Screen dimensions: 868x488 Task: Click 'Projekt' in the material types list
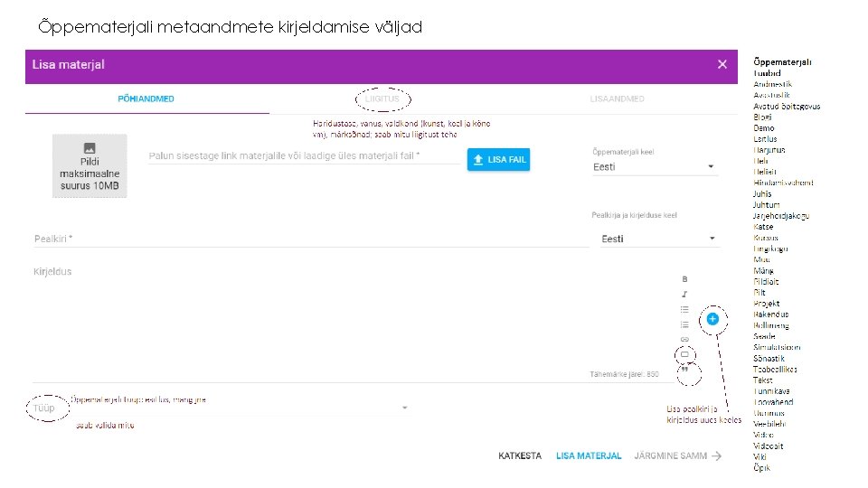point(766,304)
